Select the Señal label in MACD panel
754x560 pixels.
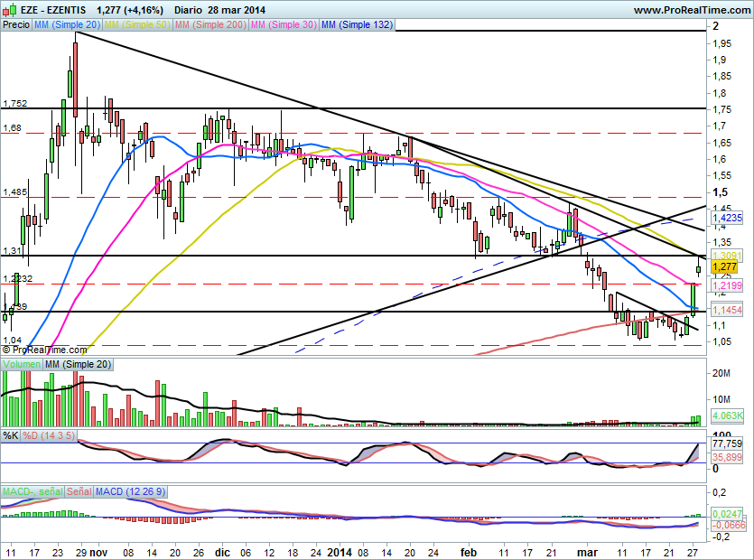click(x=79, y=491)
